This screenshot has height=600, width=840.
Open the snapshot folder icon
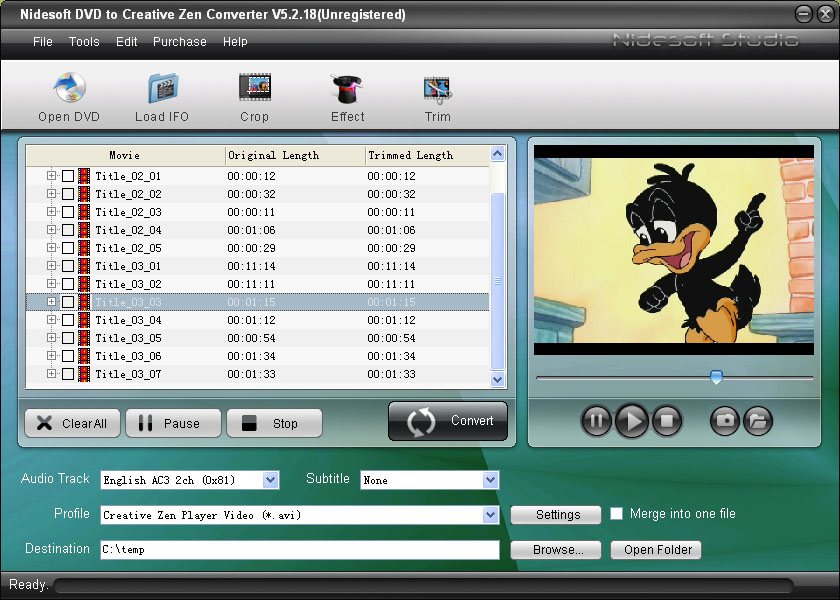tap(758, 421)
